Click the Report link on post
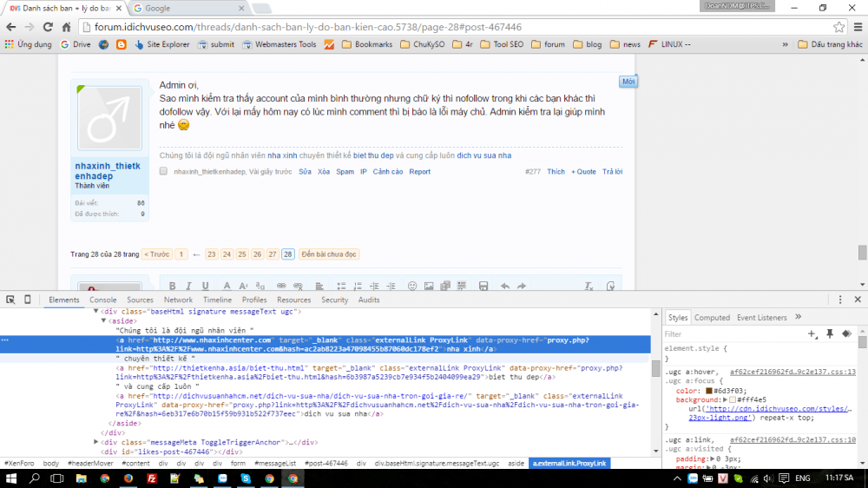Screen dimensions: 868x488 419,172
